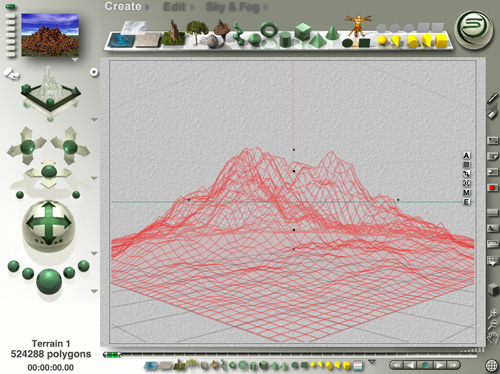Open Materials via the 'M' button
The height and width of the screenshot is (374, 500).
(x=466, y=192)
